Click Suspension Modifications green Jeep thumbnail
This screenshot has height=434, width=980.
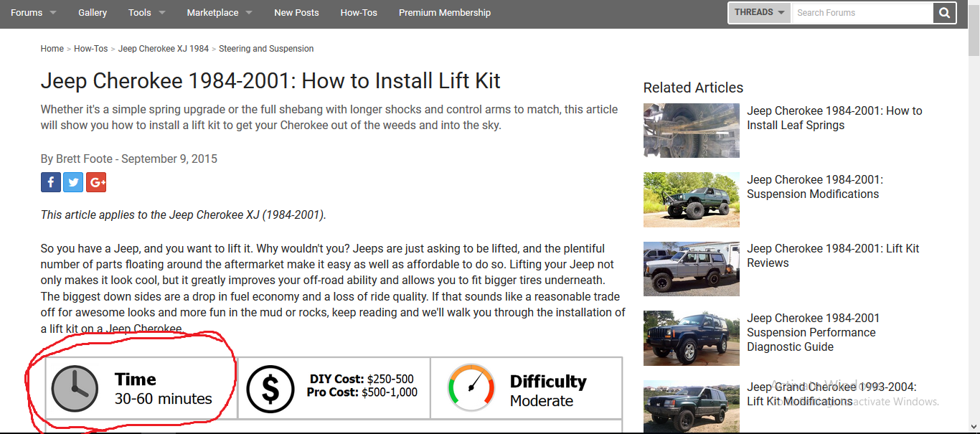692,199
